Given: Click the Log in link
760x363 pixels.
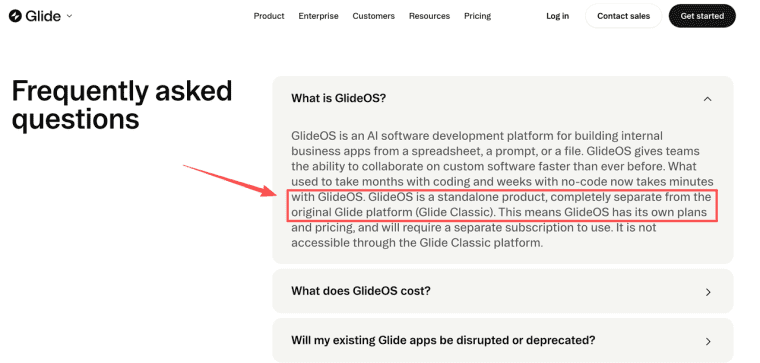Looking at the screenshot, I should pos(557,16).
